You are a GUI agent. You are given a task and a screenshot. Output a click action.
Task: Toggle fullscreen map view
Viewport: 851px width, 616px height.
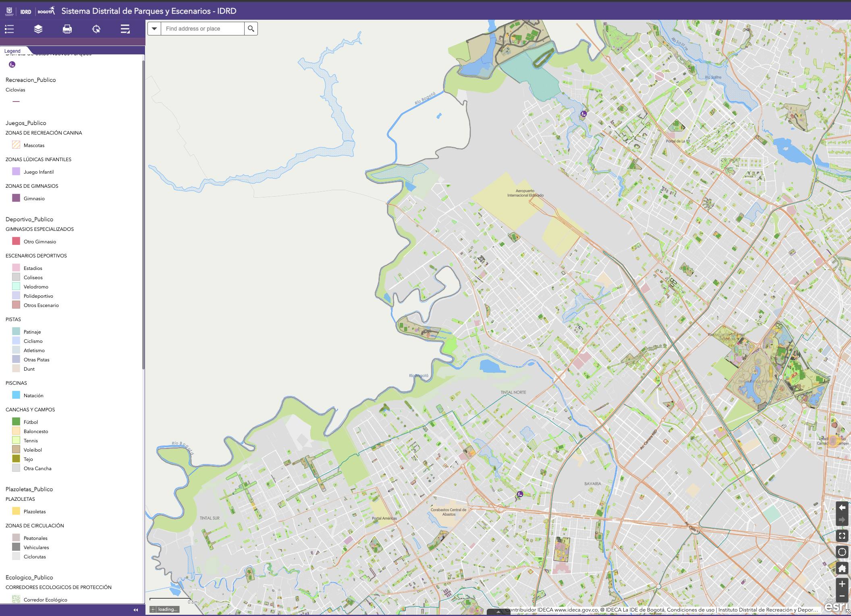pos(842,536)
